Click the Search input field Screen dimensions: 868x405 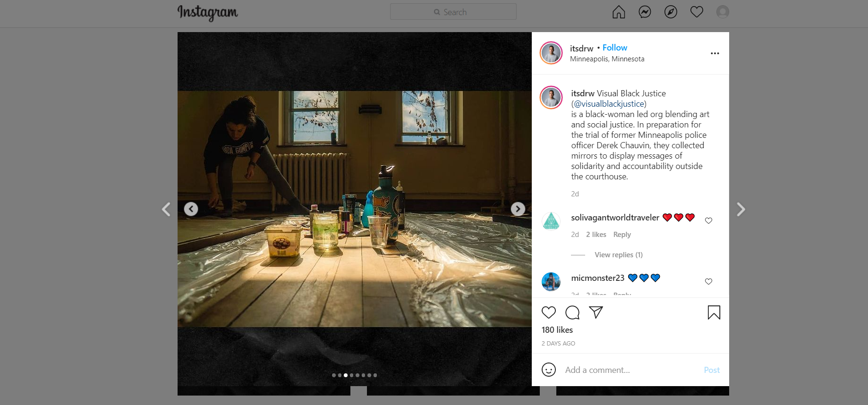(x=453, y=12)
